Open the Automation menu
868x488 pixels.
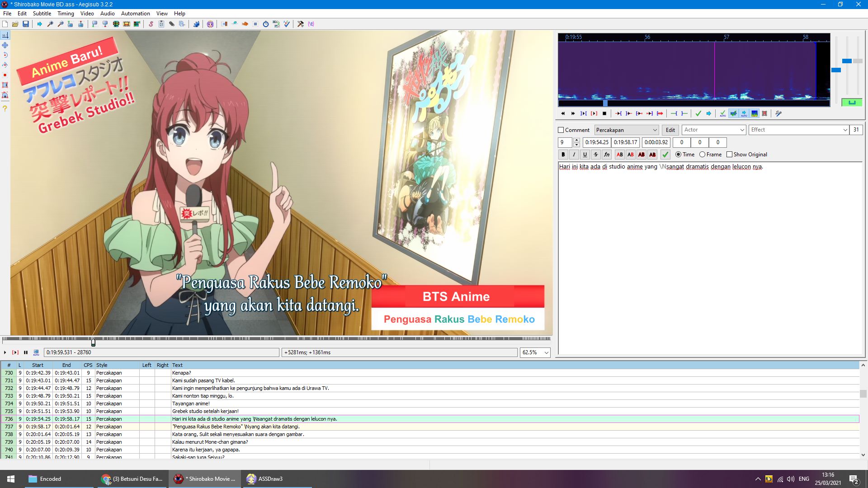[x=136, y=14]
